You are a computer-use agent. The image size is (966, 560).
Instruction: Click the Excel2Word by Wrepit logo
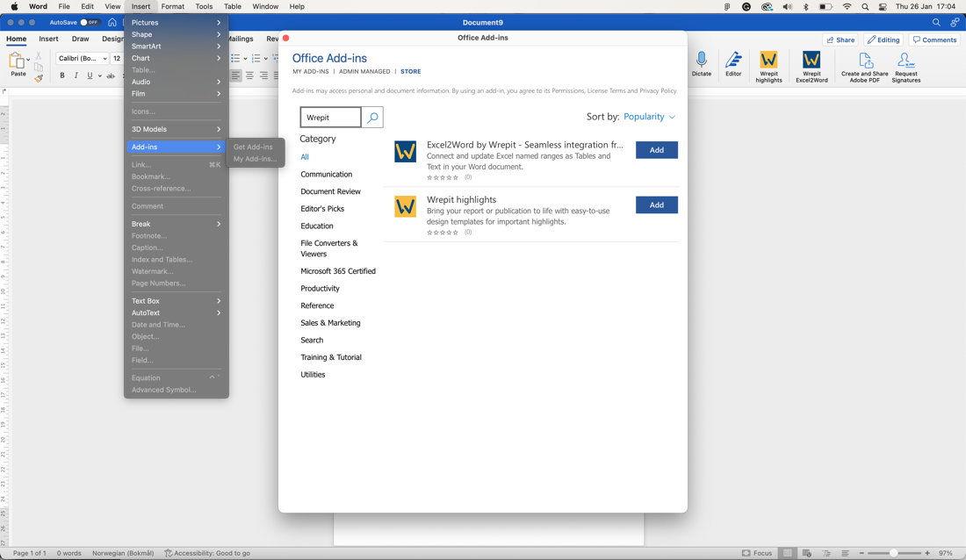pos(406,152)
